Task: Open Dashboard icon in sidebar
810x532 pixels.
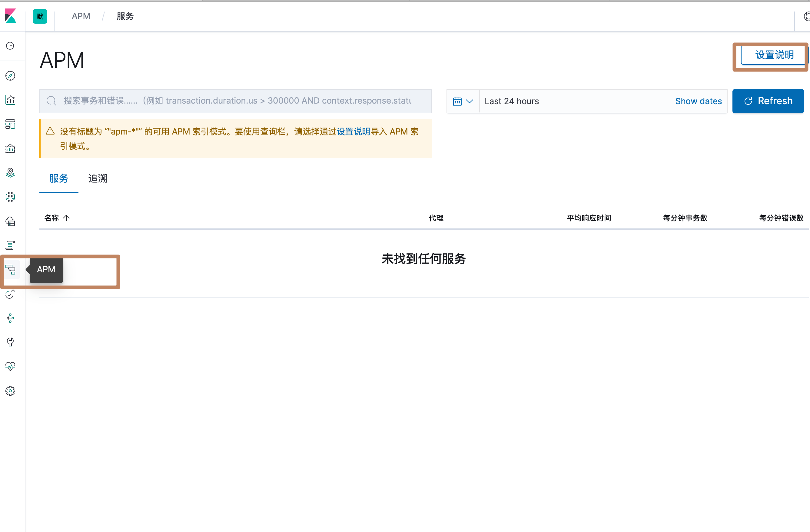Action: point(10,124)
